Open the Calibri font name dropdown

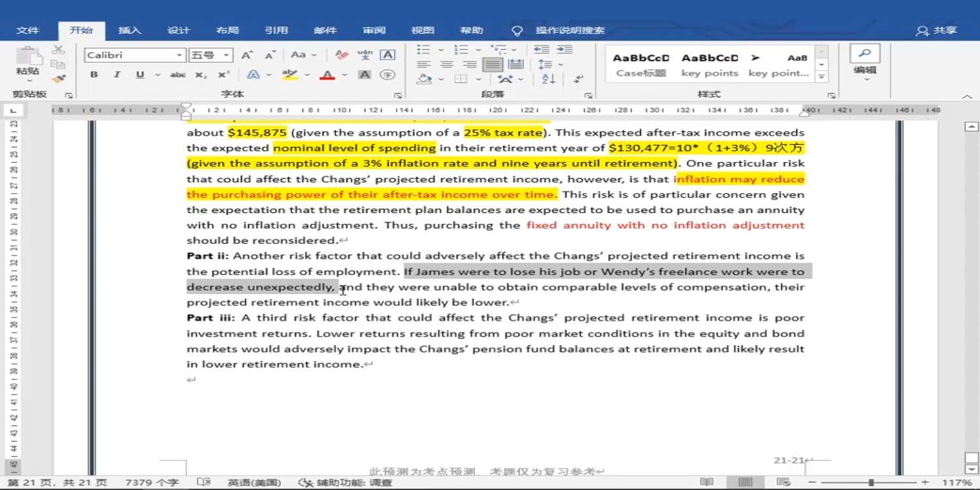coord(179,56)
